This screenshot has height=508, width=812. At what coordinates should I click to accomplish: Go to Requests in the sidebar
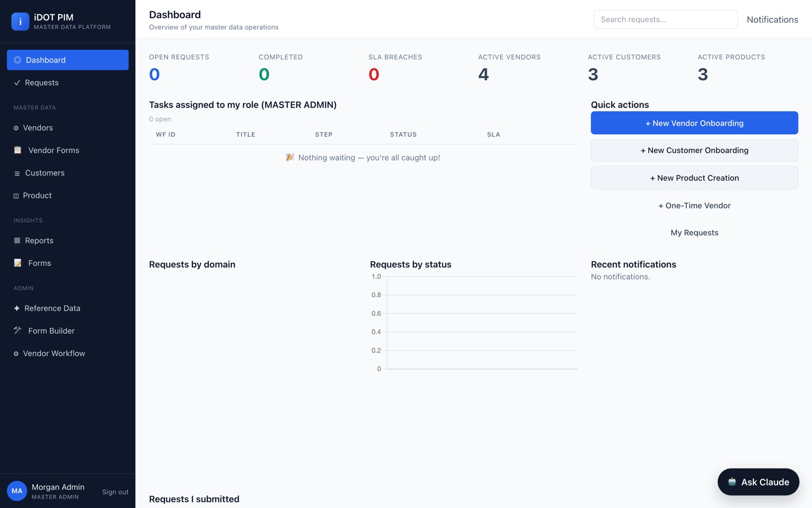click(x=68, y=82)
